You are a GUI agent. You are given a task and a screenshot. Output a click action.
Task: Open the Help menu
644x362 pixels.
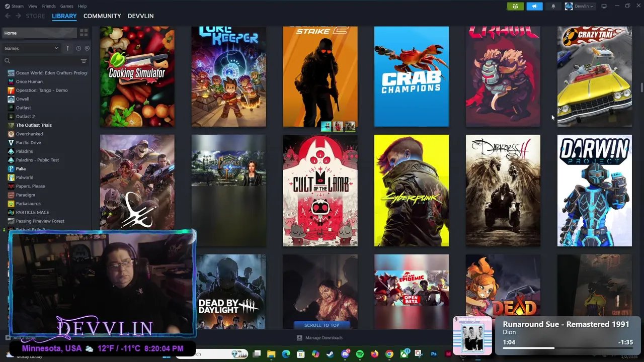pos(82,6)
